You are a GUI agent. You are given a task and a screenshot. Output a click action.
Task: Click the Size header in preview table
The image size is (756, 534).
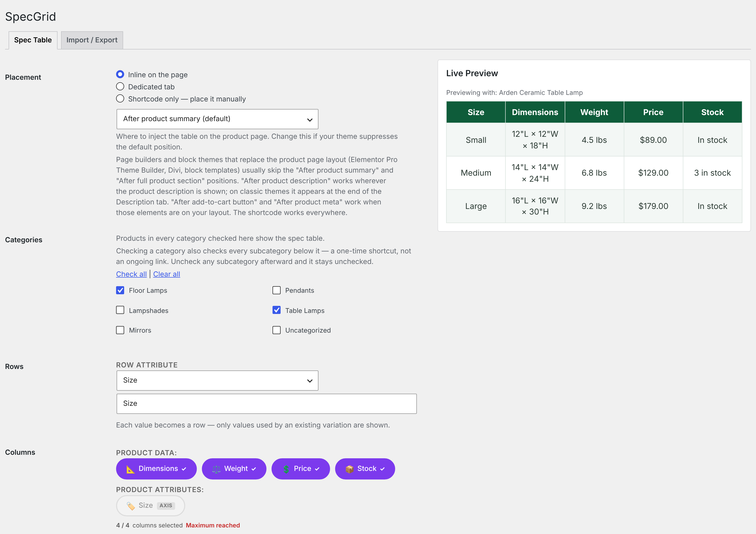(476, 112)
